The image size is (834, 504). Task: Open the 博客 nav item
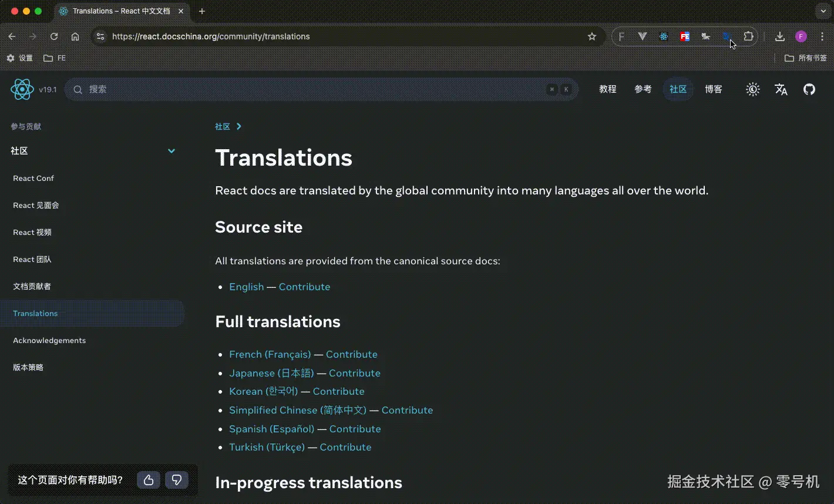pyautogui.click(x=714, y=89)
